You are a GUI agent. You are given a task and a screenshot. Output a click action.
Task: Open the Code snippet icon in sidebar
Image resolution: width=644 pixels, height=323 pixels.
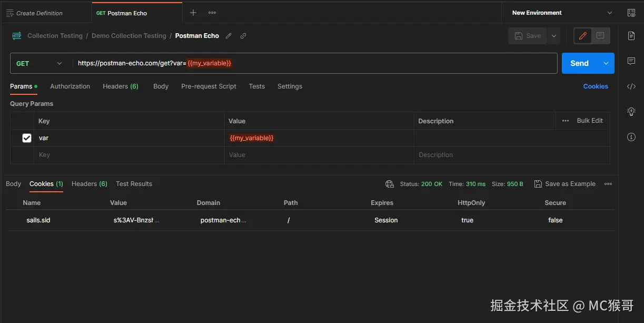tap(631, 86)
